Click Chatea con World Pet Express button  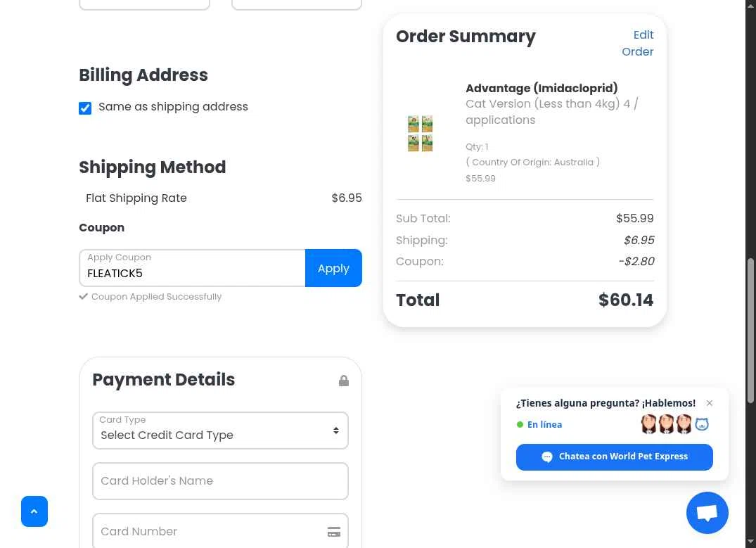point(614,457)
